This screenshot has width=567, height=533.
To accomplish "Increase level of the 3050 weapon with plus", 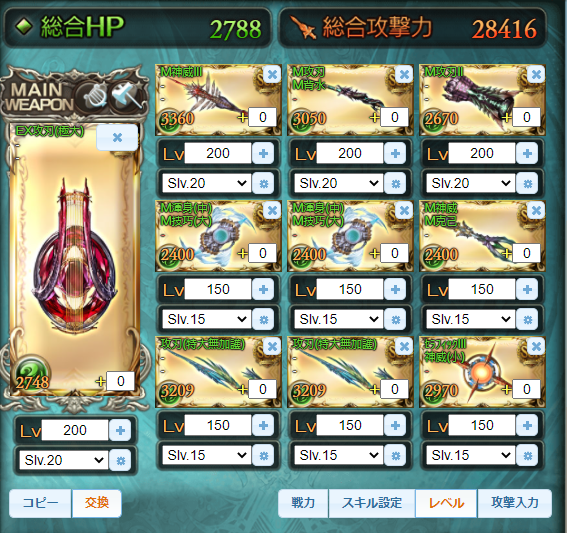I will click(395, 153).
